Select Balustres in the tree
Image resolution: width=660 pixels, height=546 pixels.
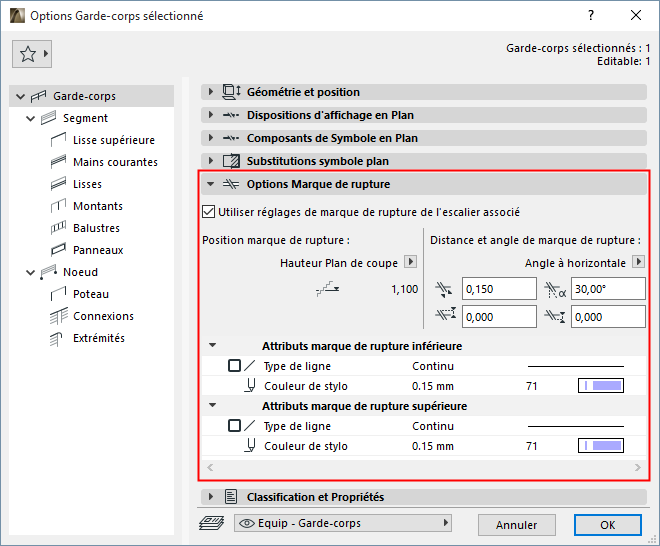pyautogui.click(x=96, y=228)
